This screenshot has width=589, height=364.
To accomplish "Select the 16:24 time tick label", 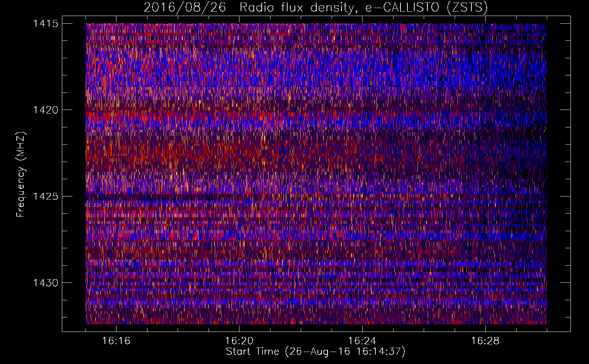I will pos(362,341).
